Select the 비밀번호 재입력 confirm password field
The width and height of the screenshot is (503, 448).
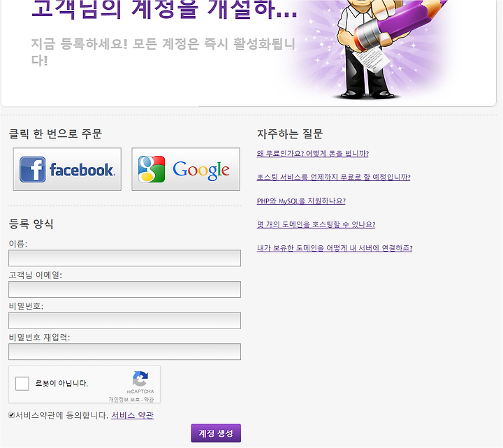tap(124, 352)
